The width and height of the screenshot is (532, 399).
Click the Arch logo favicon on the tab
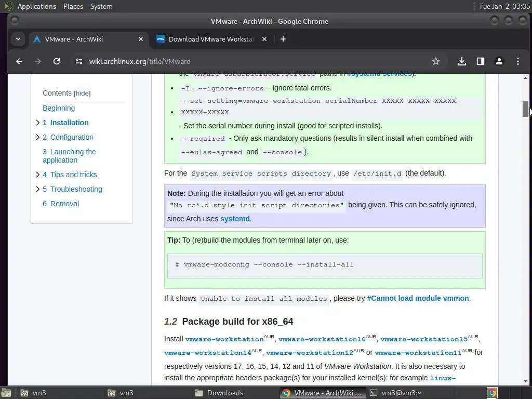click(37, 39)
